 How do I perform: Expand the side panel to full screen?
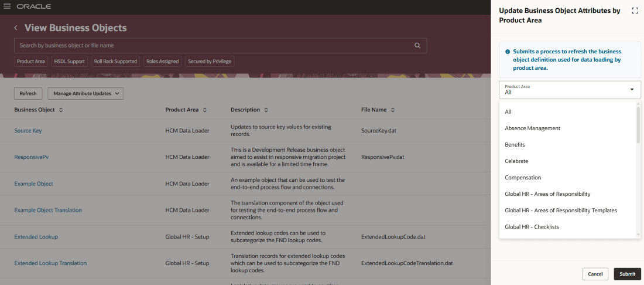(635, 11)
